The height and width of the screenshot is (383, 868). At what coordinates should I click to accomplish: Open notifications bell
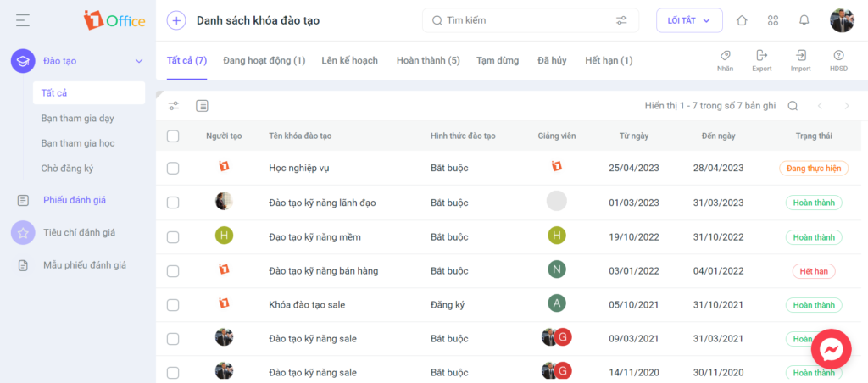click(804, 20)
